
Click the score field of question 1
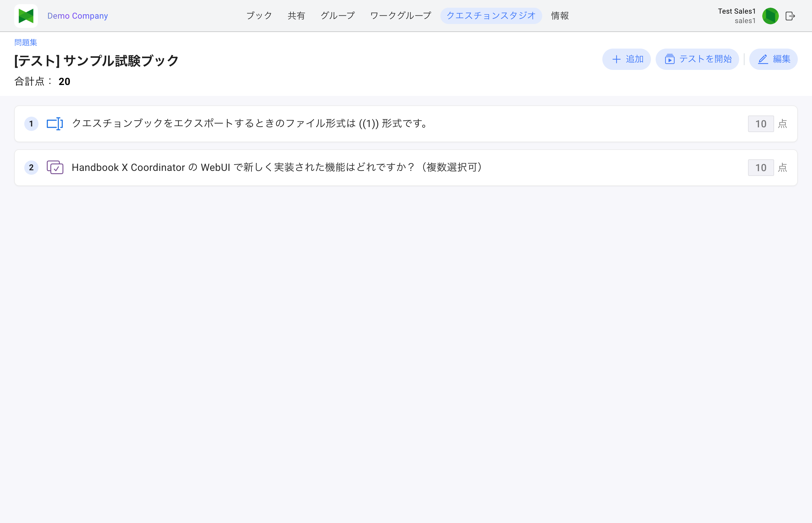[761, 123]
